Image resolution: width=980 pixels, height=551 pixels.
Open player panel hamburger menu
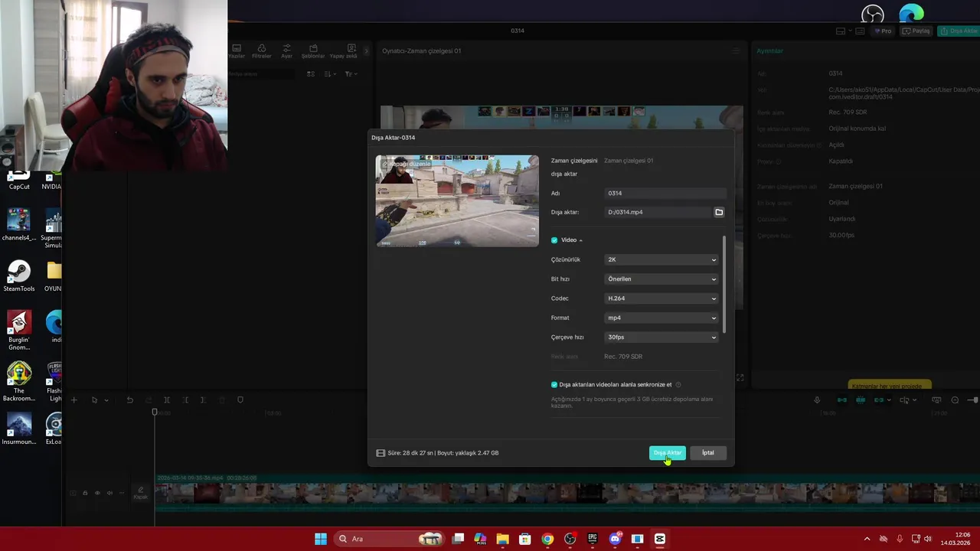[x=736, y=51]
